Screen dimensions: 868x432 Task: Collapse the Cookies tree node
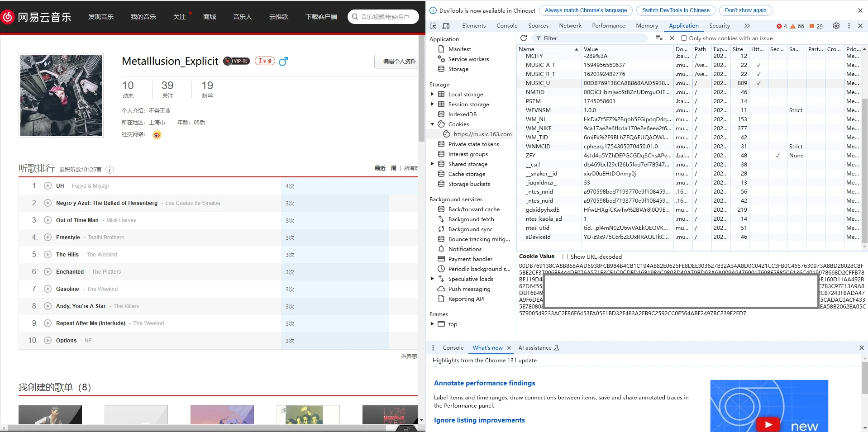pyautogui.click(x=432, y=124)
